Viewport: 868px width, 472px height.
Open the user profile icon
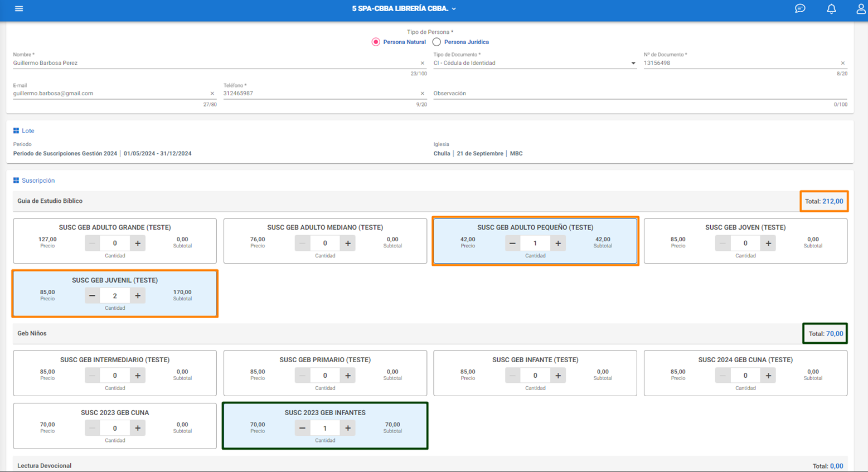861,8
